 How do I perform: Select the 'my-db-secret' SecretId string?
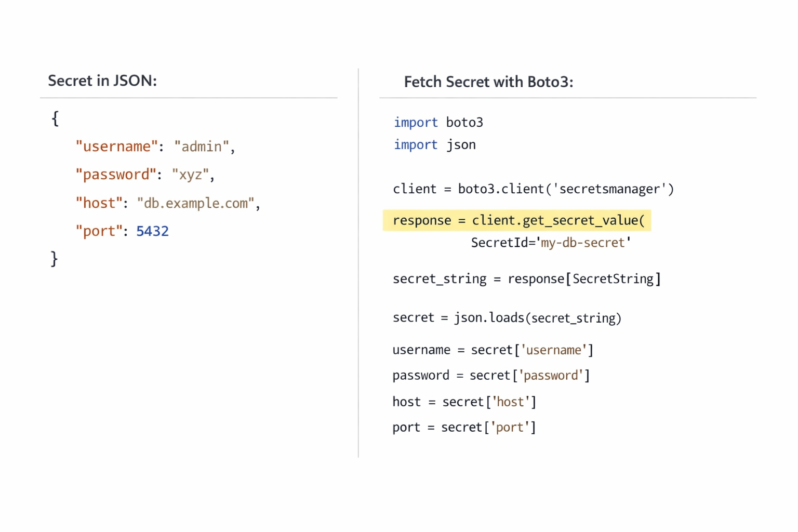(583, 243)
